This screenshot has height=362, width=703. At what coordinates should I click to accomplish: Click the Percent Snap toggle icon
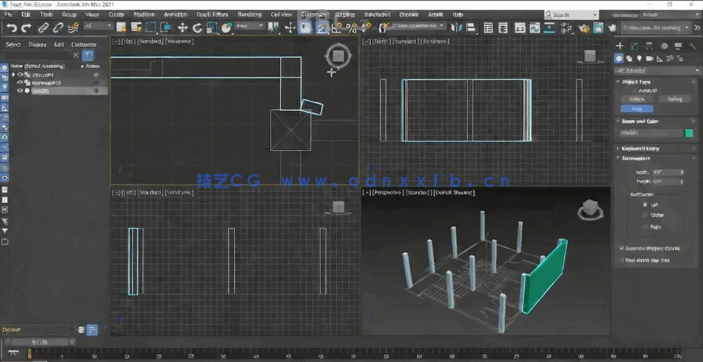pyautogui.click(x=352, y=28)
